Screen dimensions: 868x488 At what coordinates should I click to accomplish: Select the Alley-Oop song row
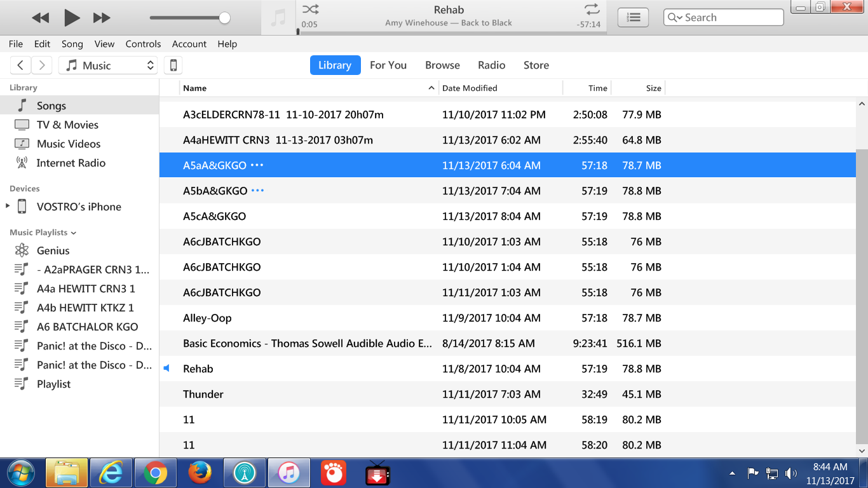click(x=508, y=318)
